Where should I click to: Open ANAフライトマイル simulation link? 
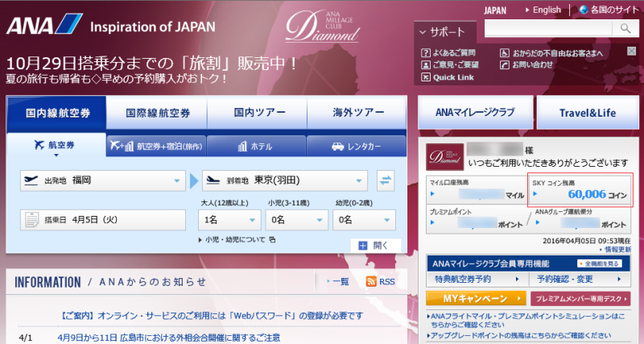[x=526, y=320]
